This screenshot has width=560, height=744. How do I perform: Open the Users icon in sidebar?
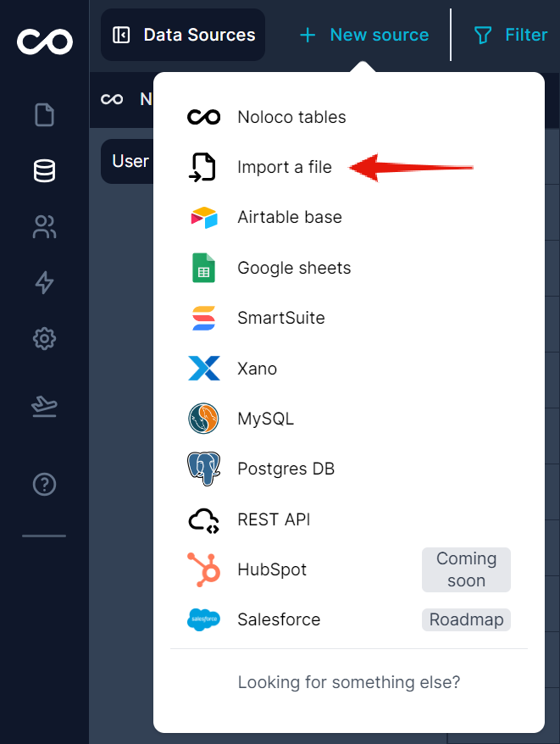point(44,227)
